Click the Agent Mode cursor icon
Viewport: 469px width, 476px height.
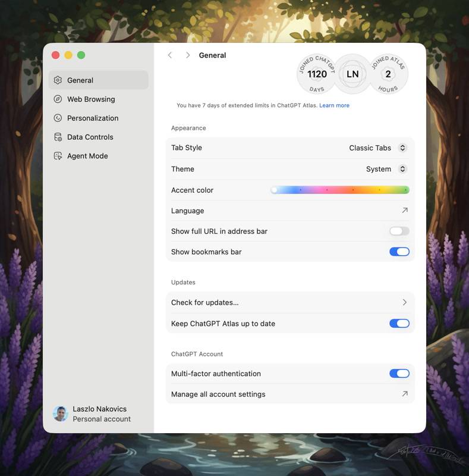click(x=58, y=156)
